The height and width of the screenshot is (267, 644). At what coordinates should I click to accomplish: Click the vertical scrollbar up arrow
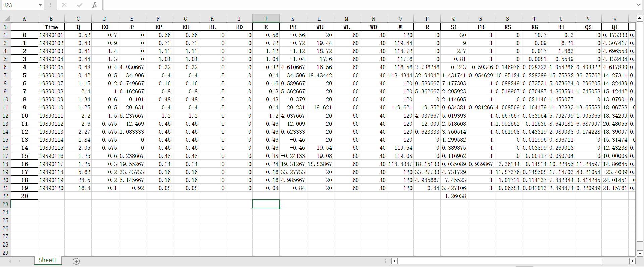pyautogui.click(x=640, y=18)
